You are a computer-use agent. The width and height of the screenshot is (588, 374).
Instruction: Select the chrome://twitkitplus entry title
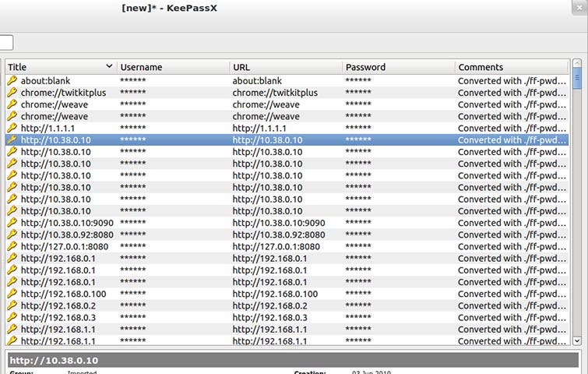pos(63,93)
